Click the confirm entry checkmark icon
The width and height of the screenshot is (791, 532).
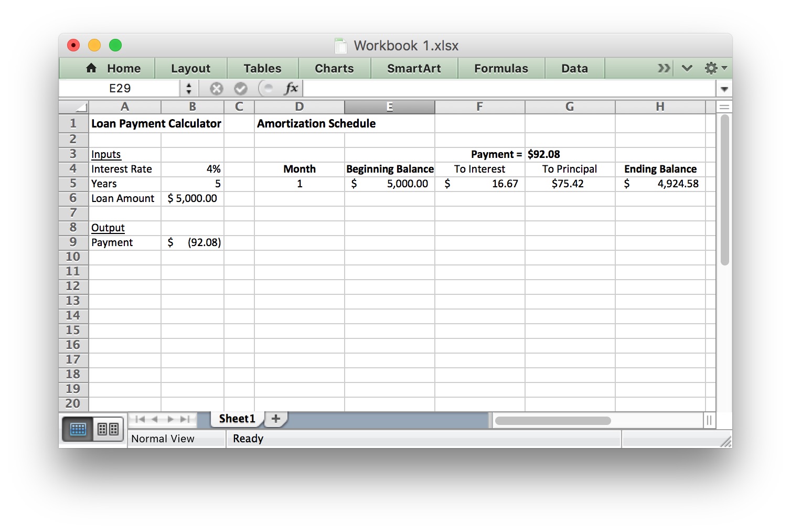[241, 89]
